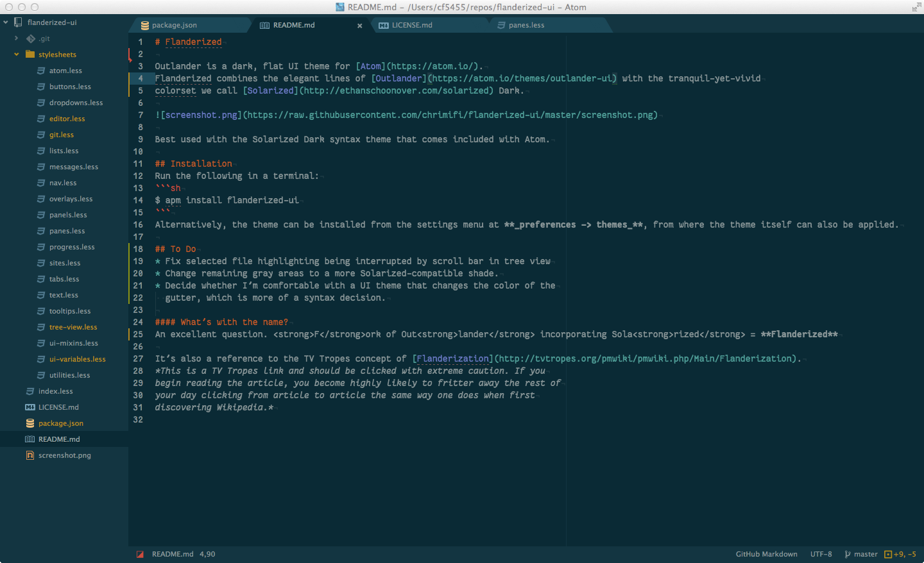Image resolution: width=924 pixels, height=563 pixels.
Task: Click the red modified-file icon in status bar
Action: point(140,554)
